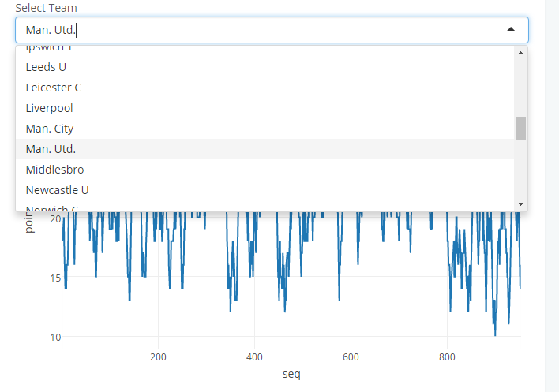Click the list scrollbar down arrow
The width and height of the screenshot is (559, 392).
(x=520, y=204)
